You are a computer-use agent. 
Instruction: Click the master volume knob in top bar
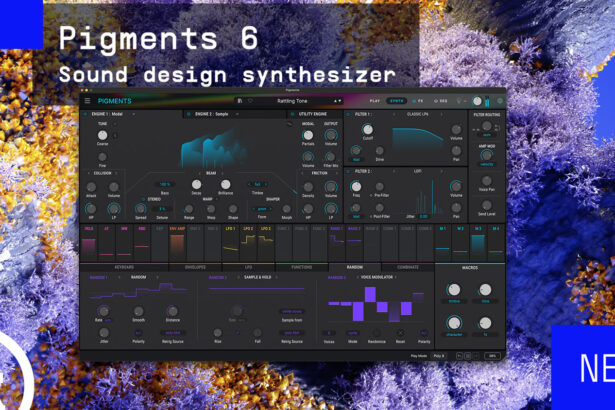(x=477, y=101)
